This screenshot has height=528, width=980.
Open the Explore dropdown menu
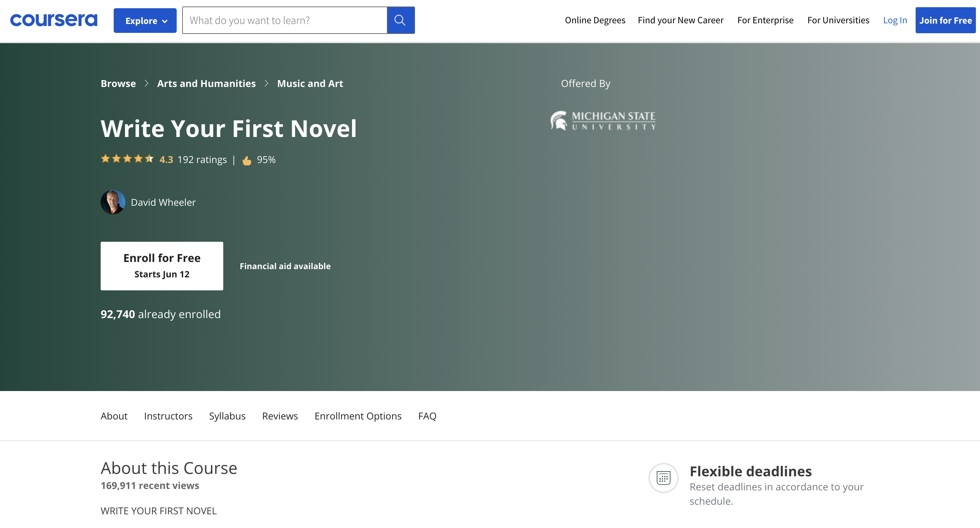pyautogui.click(x=145, y=21)
